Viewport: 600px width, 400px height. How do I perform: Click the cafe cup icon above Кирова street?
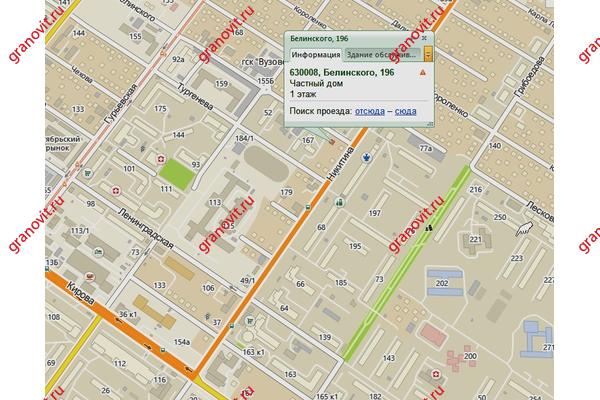(90, 276)
